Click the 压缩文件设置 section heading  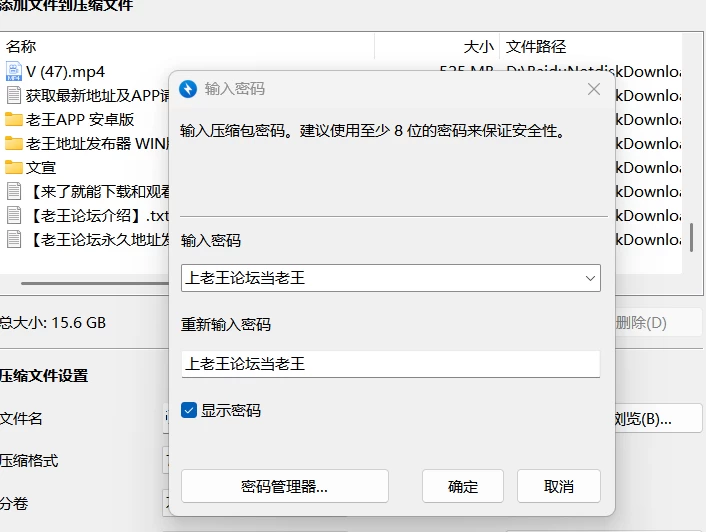(44, 376)
